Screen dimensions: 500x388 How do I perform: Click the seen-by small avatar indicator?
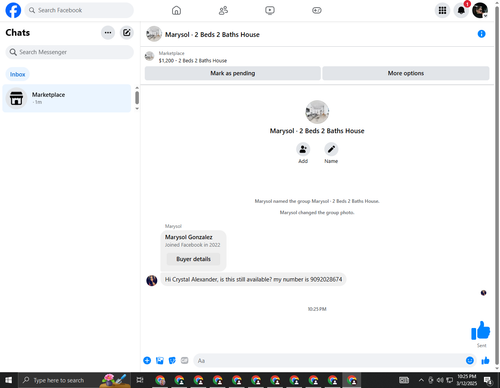483,293
